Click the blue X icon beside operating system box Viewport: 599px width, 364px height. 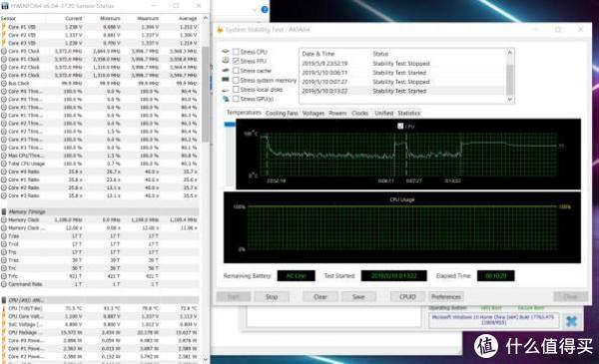(571, 321)
